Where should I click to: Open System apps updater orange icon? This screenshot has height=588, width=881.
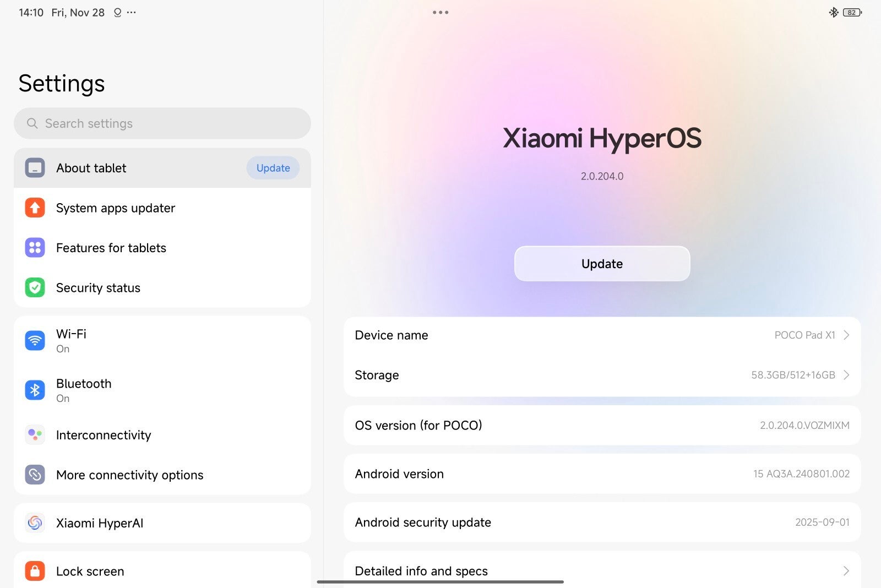tap(35, 208)
